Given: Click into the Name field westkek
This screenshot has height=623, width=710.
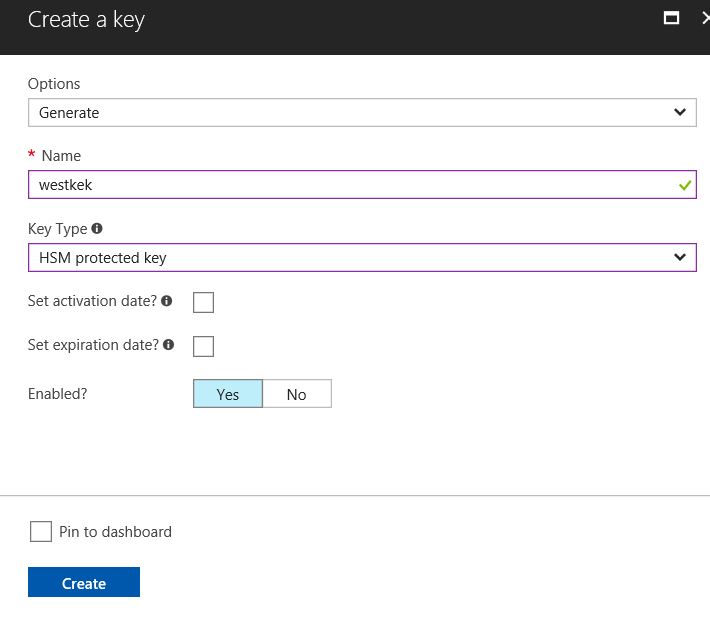Looking at the screenshot, I should (x=362, y=184).
